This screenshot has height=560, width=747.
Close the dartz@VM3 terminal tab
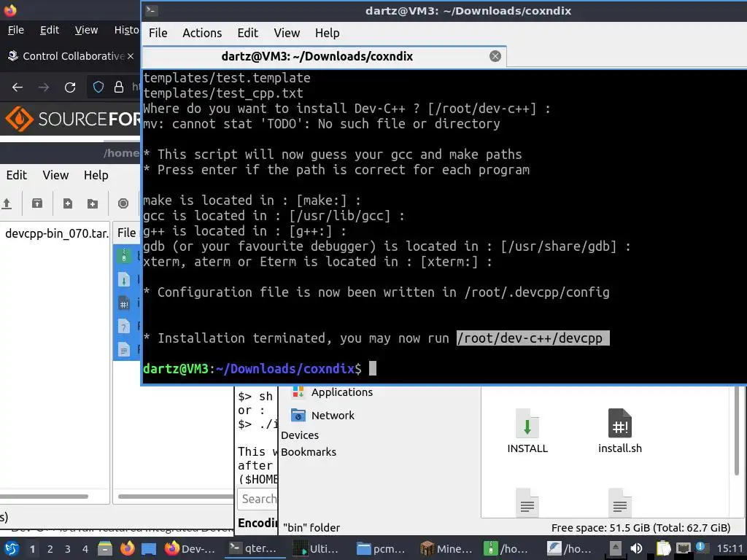click(x=495, y=56)
